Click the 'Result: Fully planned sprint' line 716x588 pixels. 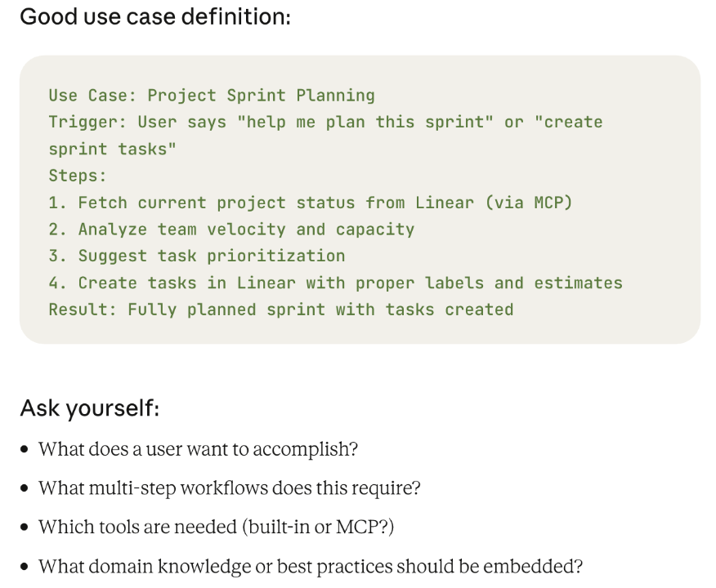click(281, 310)
